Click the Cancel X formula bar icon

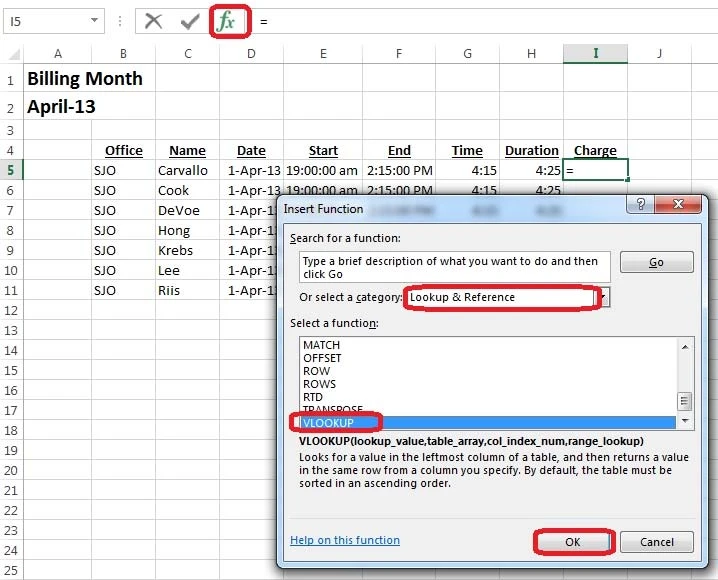(153, 21)
